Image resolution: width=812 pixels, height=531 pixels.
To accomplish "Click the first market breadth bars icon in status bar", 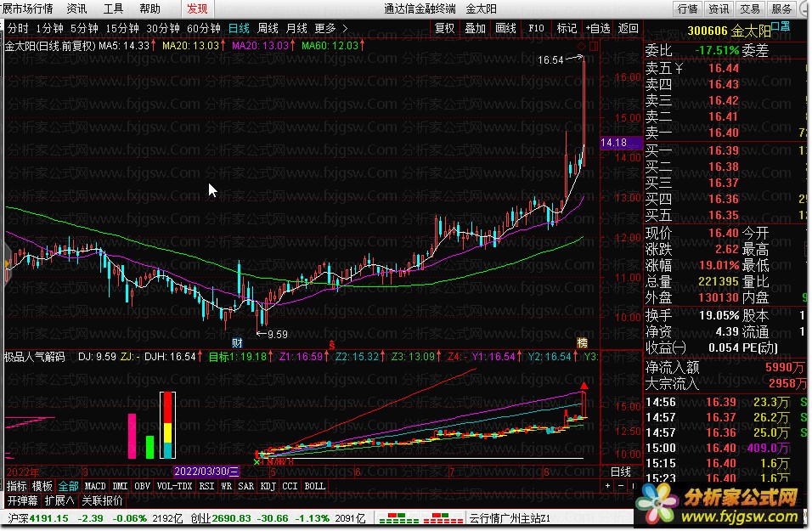I will tap(398, 518).
